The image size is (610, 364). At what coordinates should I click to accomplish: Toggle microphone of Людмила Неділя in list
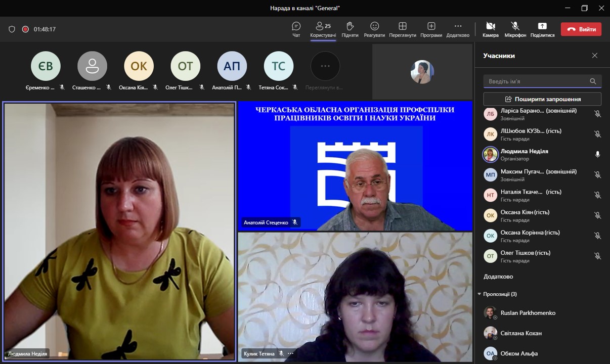[x=597, y=155]
